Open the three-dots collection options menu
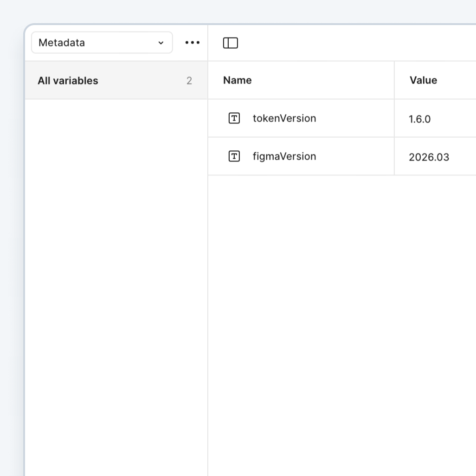This screenshot has width=476, height=476. (x=192, y=43)
